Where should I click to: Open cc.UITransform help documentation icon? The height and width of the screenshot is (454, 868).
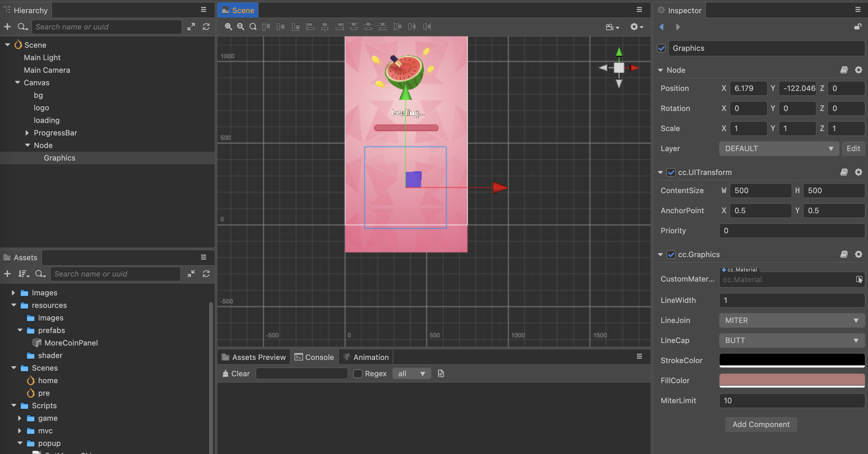click(x=844, y=172)
